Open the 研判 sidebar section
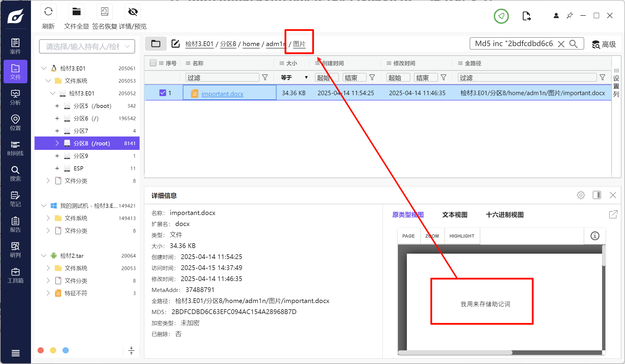625x364 pixels. pyautogui.click(x=15, y=250)
